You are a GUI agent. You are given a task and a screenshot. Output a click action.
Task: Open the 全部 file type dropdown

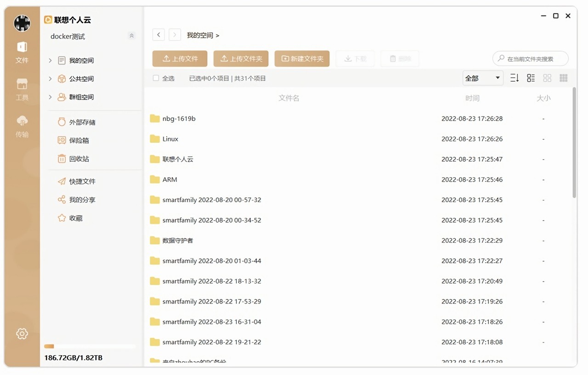tap(482, 78)
